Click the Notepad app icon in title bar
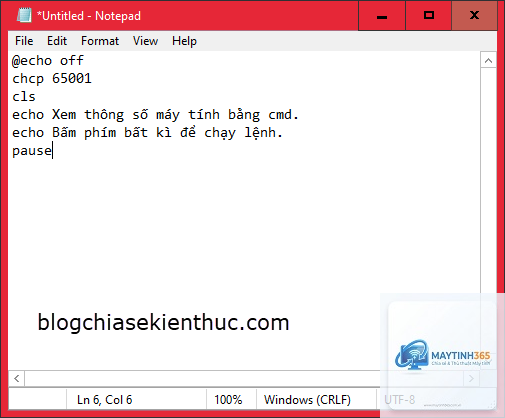Viewport: 505px width, 418px height. [x=24, y=15]
